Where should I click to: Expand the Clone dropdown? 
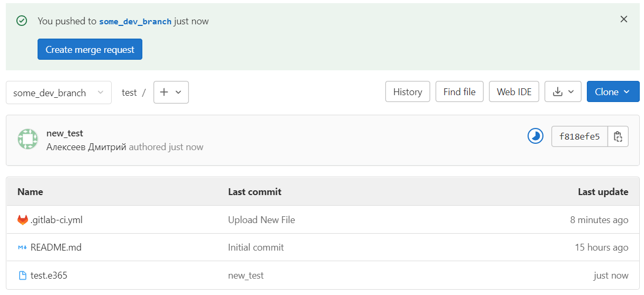[613, 92]
